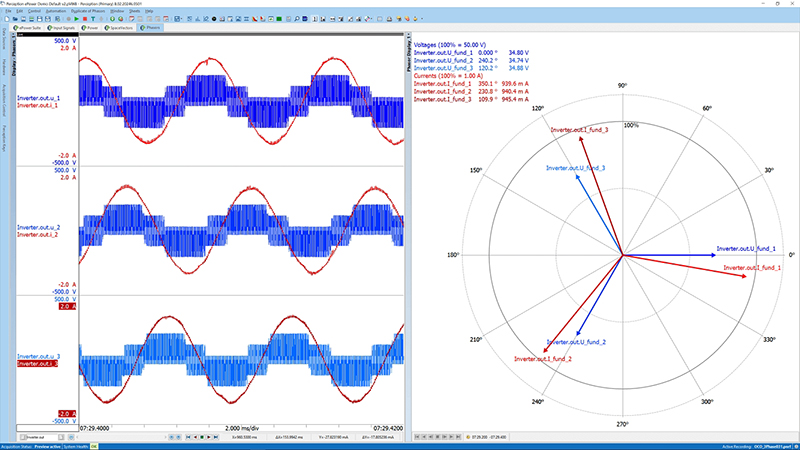The width and height of the screenshot is (800, 450).
Task: Click waveform replay skip-to-start button
Action: [x=188, y=437]
